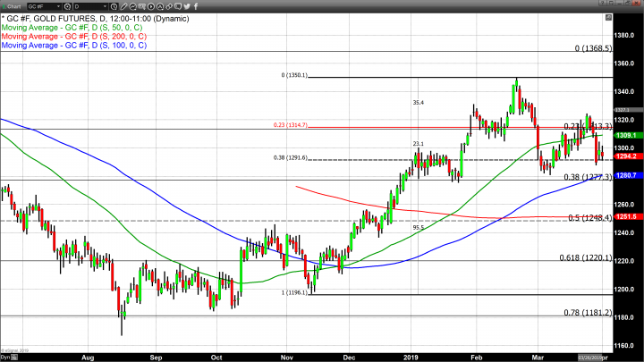Screen dimensions: 644x362
Task: Click the trade ticket icon
Action: [141, 6]
